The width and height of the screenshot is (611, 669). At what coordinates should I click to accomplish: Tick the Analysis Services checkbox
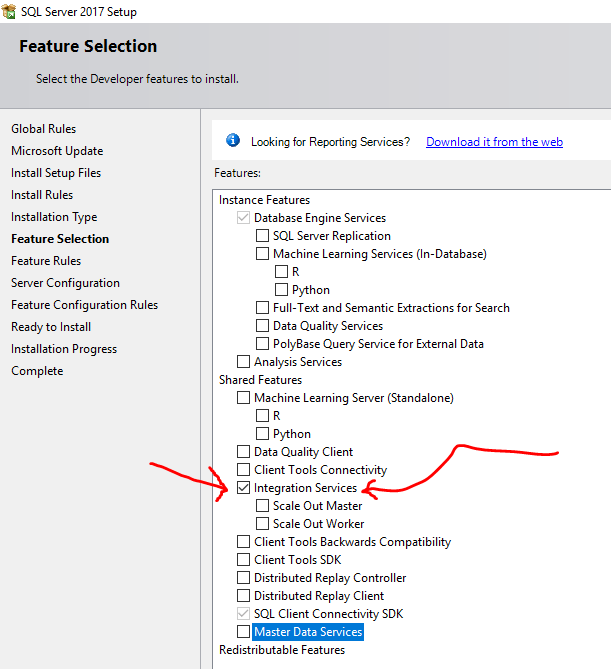244,362
